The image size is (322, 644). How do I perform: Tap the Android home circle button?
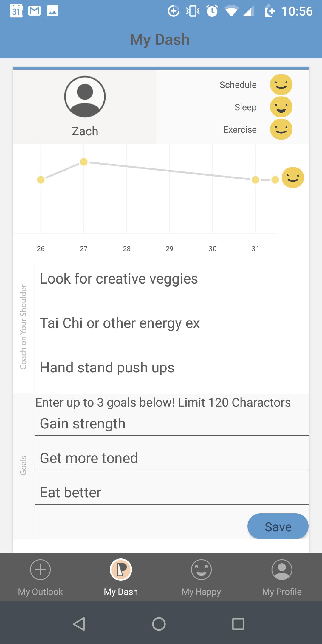click(159, 624)
